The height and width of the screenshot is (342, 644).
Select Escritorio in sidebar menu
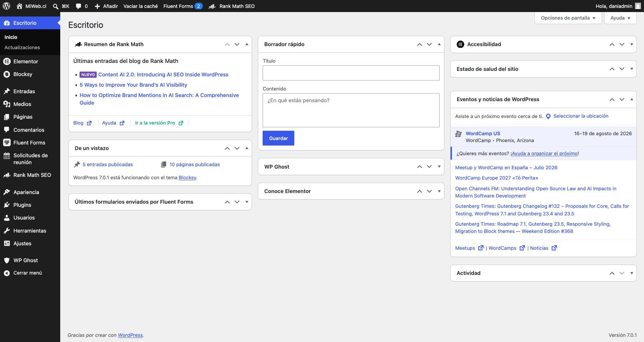(30, 23)
